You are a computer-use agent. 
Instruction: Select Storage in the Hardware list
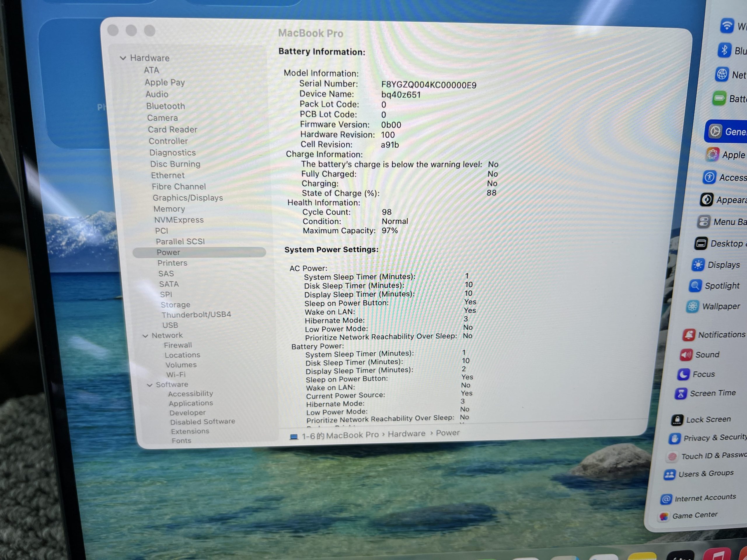pyautogui.click(x=176, y=305)
